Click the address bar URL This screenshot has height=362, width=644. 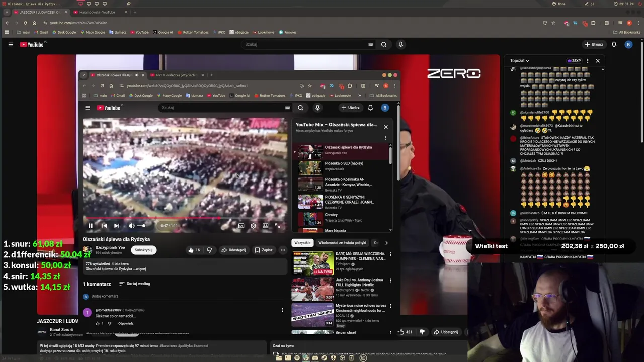point(78,23)
